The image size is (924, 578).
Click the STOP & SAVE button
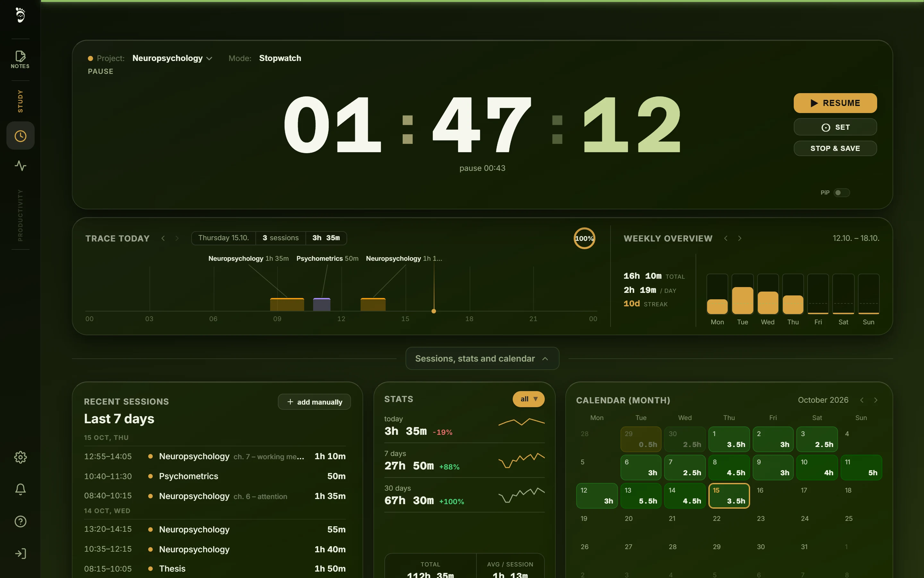[835, 148]
